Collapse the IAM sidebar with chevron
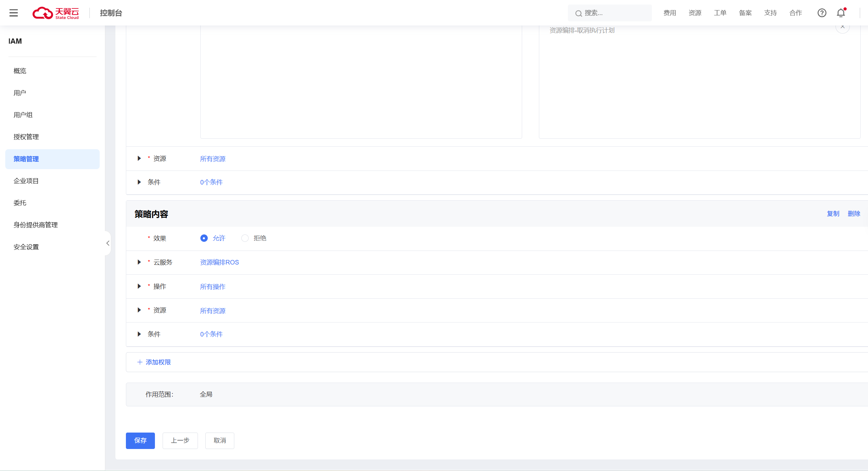Screen dimensions: 868x471 108,243
